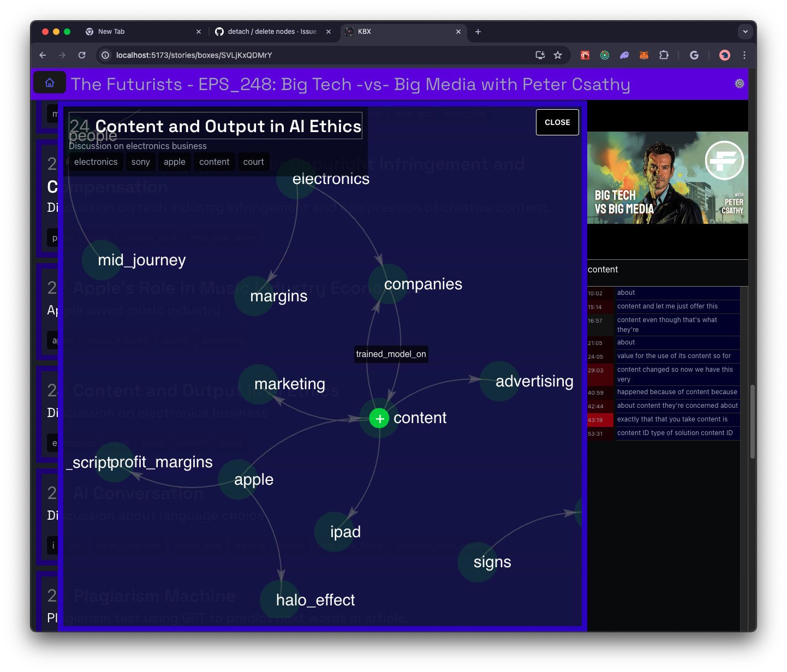Click the home icon button
This screenshot has width=787, height=672.
tap(50, 83)
